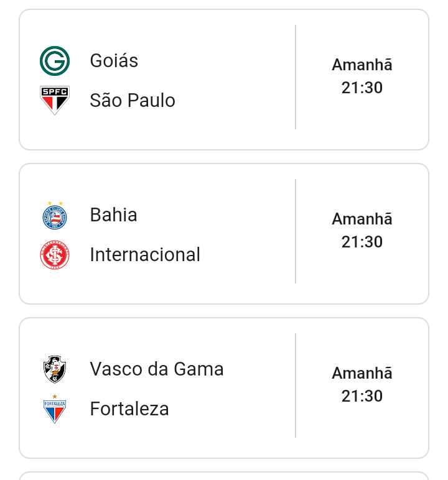The height and width of the screenshot is (480, 448).
Task: Click the divider in Bahia match card
Action: pyautogui.click(x=296, y=231)
